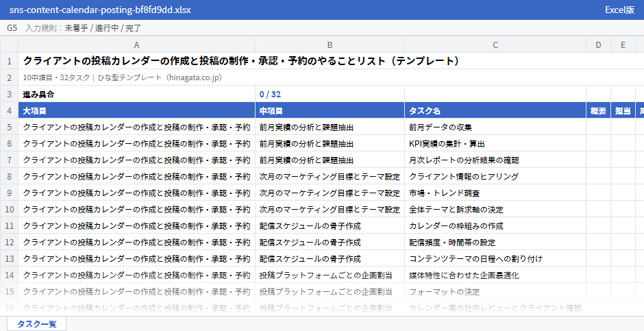The width and height of the screenshot is (644, 331).
Task: Select task cell クライアント情報のヒアリング
Action: 495,176
